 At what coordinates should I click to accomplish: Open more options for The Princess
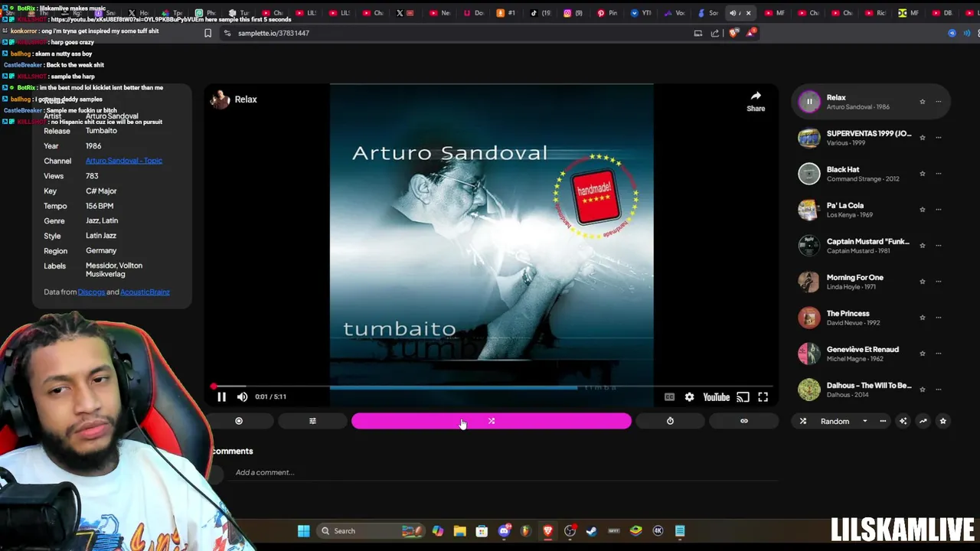[x=938, y=318]
